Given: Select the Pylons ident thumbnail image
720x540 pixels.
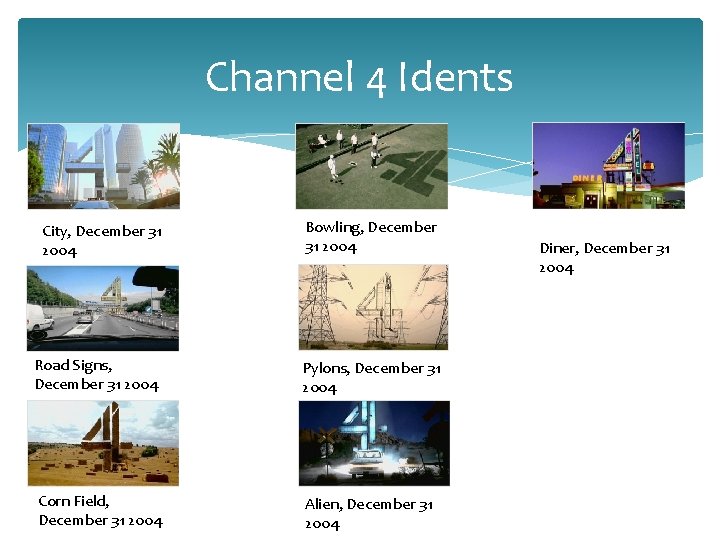Looking at the screenshot, I should (373, 307).
